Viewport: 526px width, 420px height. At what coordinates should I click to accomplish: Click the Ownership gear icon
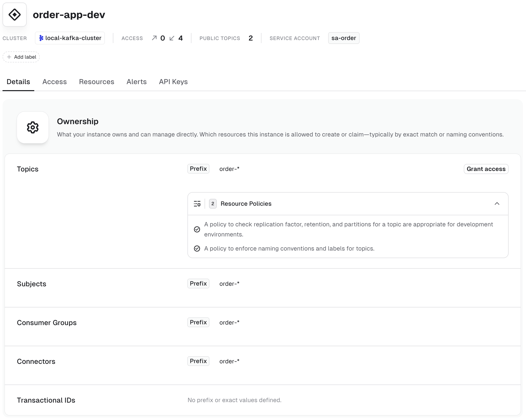tap(33, 127)
